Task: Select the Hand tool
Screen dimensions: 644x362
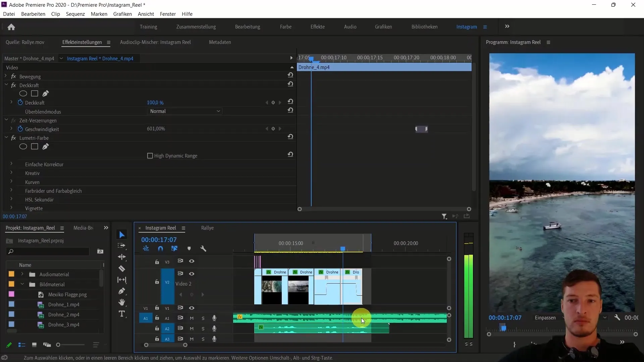Action: pos(122,302)
